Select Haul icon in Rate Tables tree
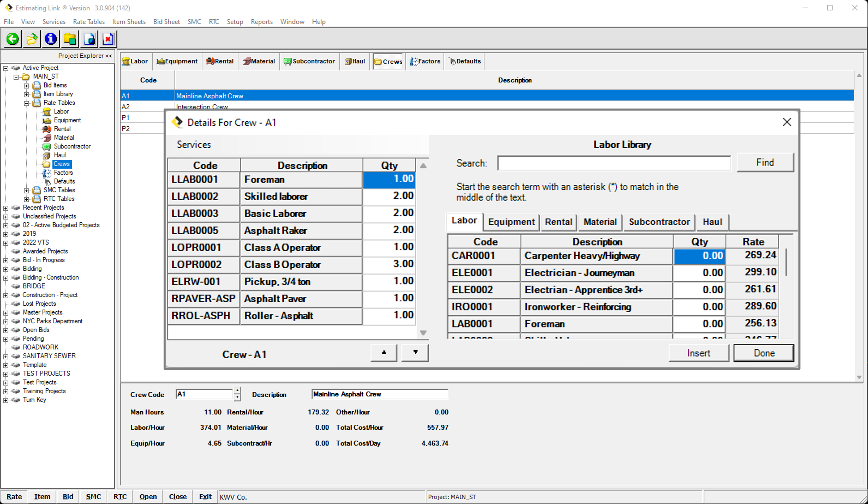Viewport: 868px width, 504px height. [47, 155]
